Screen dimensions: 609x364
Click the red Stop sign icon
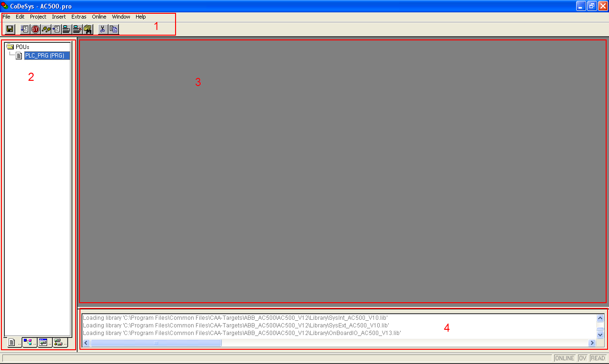point(36,29)
